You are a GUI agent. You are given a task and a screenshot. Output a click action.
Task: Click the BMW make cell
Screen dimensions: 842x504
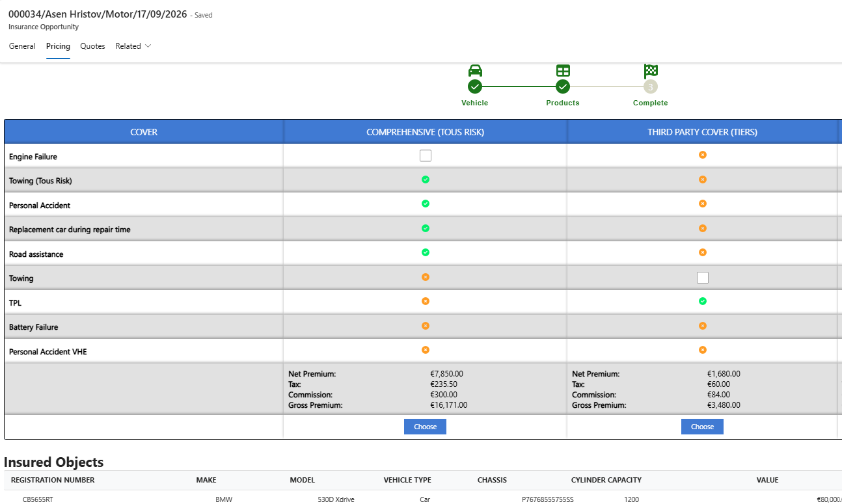[224, 500]
